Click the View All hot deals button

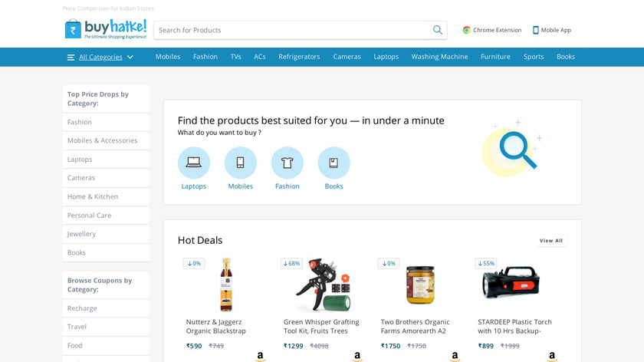click(x=550, y=241)
